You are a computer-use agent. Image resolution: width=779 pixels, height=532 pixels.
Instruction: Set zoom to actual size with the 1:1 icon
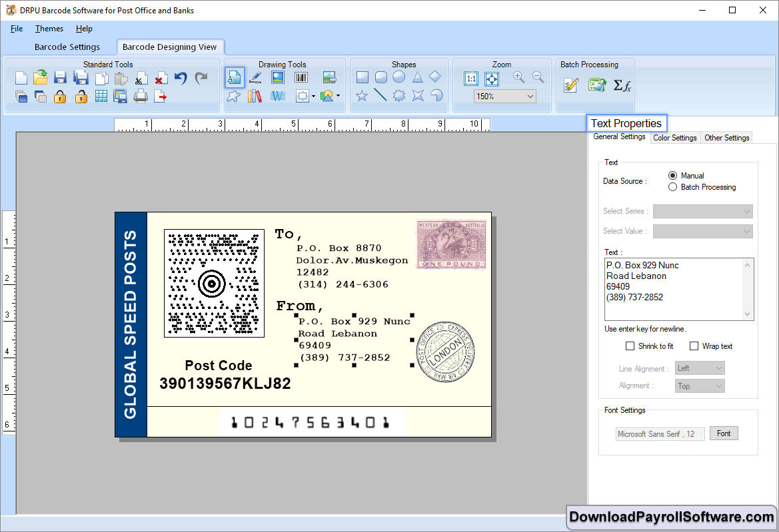(472, 79)
